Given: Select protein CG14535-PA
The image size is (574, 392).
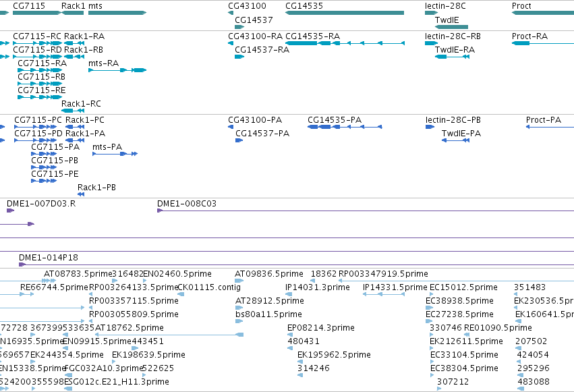Looking at the screenshot, I should tap(335, 120).
